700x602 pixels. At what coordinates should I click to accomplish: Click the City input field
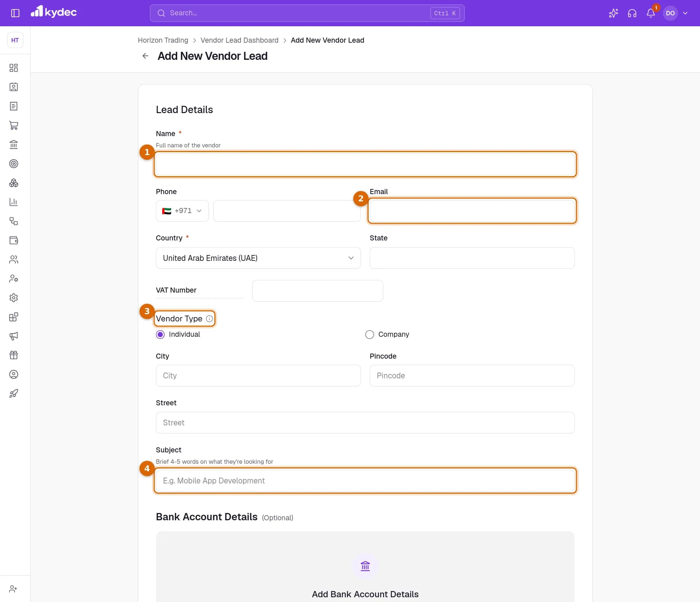(258, 376)
